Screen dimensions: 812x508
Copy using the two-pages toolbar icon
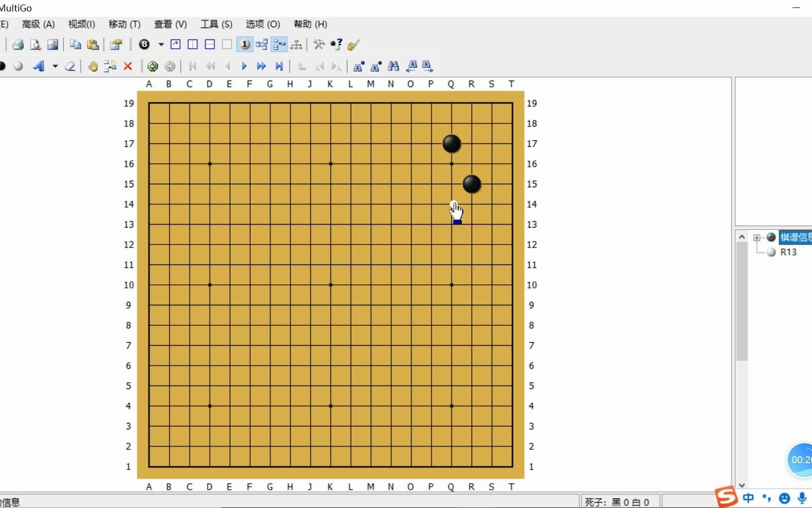(75, 45)
